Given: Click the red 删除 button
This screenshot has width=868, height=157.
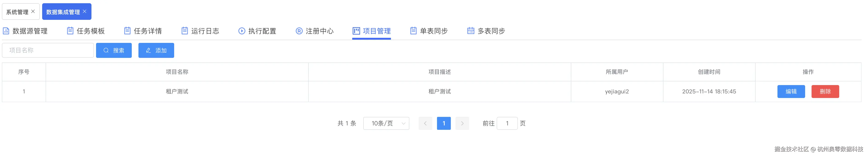Looking at the screenshot, I should (x=825, y=91).
